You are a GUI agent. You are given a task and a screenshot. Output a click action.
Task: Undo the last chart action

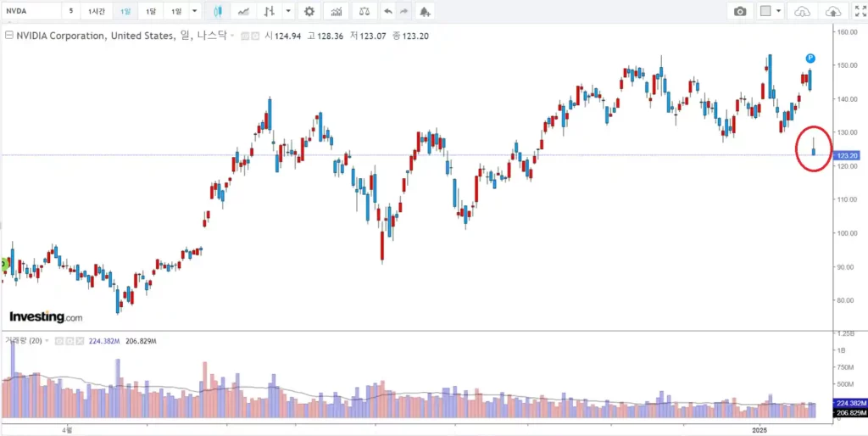coord(388,11)
